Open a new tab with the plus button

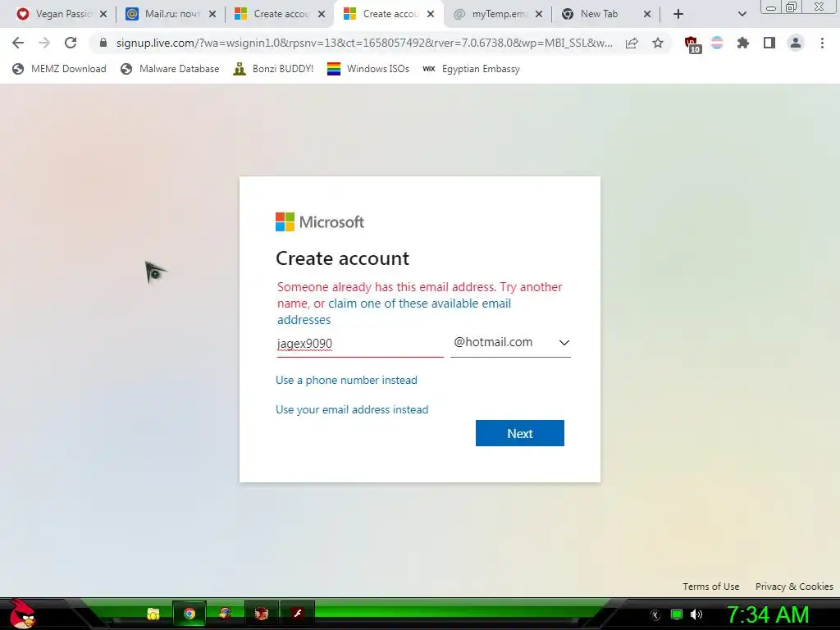[678, 14]
